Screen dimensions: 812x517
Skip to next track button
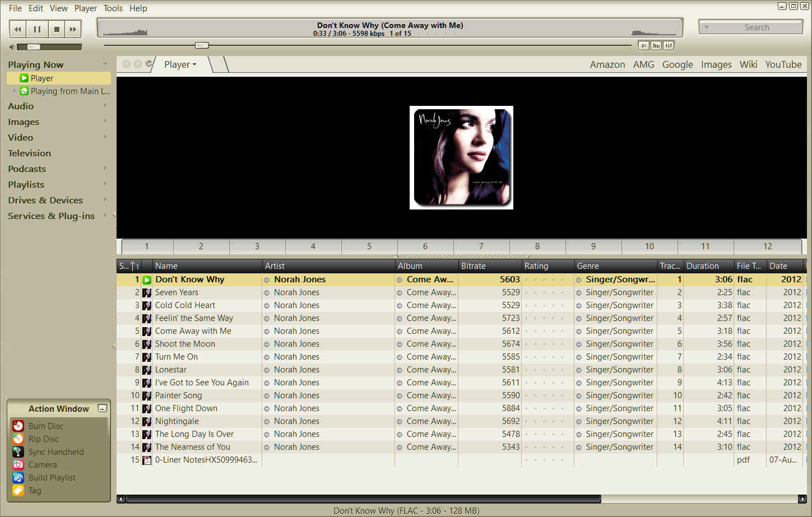[x=73, y=29]
